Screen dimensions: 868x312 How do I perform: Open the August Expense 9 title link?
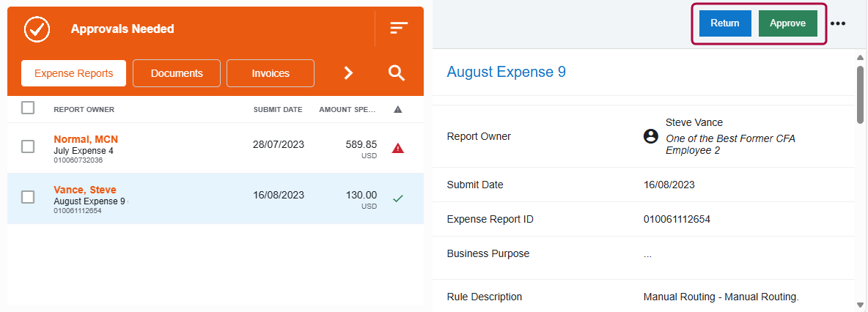coord(506,72)
